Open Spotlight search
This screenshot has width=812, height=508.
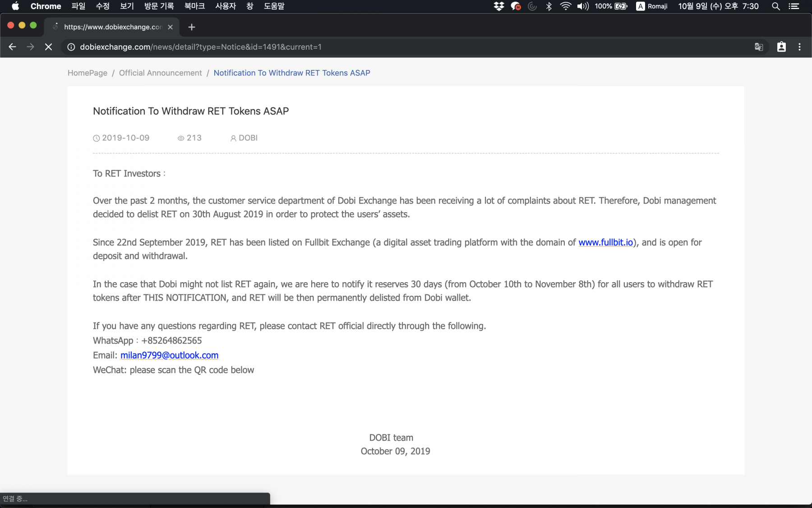click(x=776, y=6)
